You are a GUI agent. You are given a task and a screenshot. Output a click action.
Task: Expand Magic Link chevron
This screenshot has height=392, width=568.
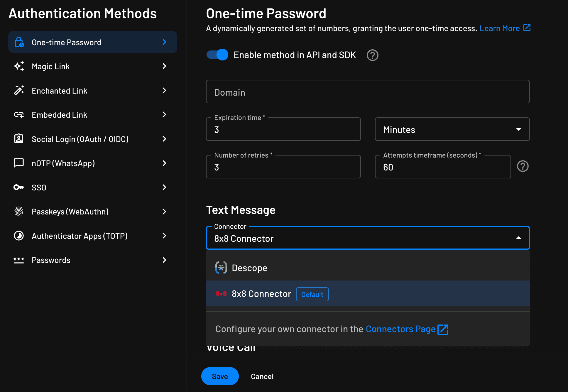tap(164, 66)
